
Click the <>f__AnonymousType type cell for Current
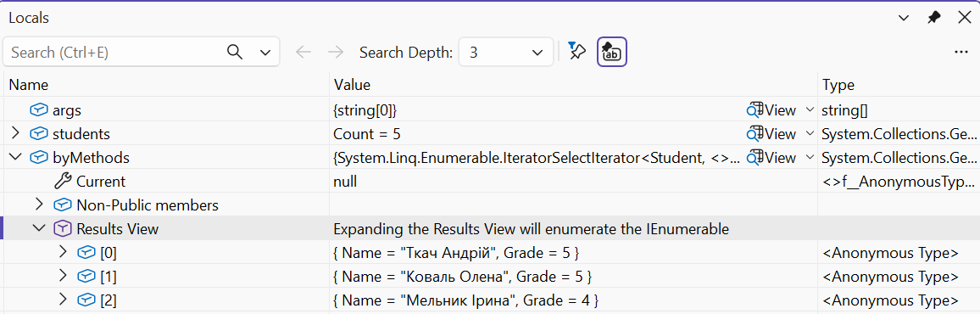tap(898, 182)
